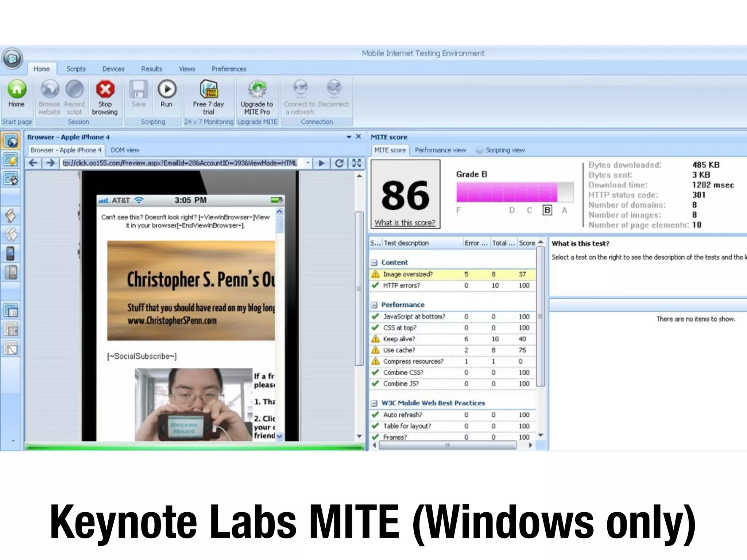Sort by the Score column header
Screen dimensions: 747x560
point(527,243)
